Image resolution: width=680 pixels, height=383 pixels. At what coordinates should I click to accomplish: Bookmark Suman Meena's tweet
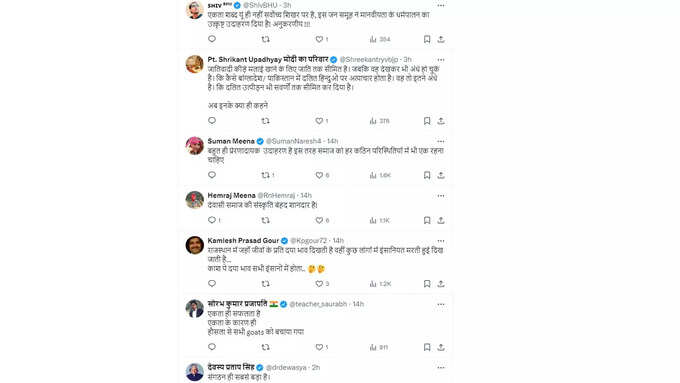pos(427,175)
